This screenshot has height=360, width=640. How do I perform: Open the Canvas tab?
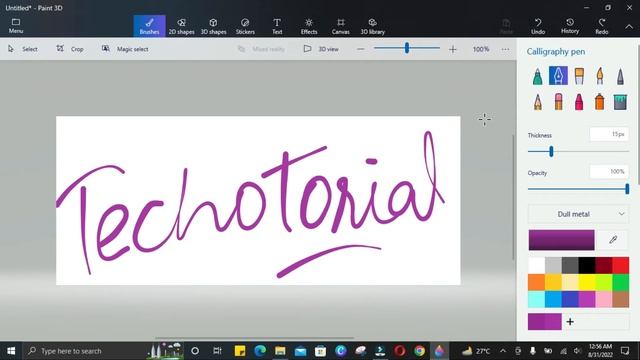340,26
